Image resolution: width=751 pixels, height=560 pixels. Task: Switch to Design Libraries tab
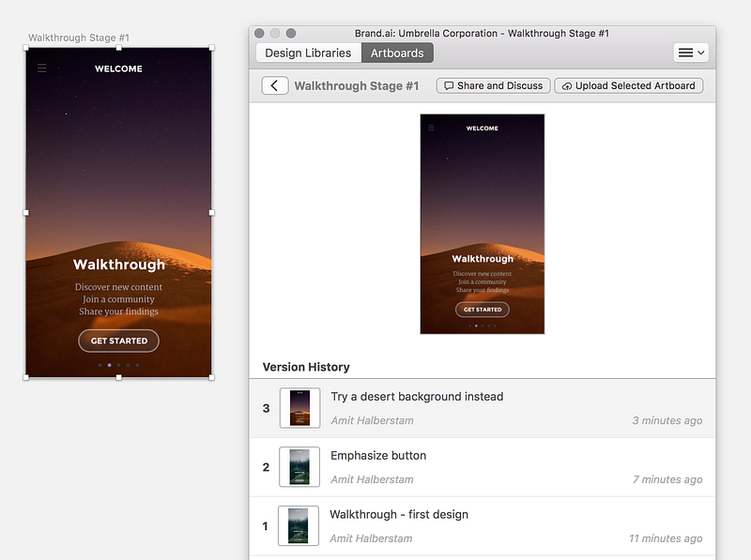308,53
